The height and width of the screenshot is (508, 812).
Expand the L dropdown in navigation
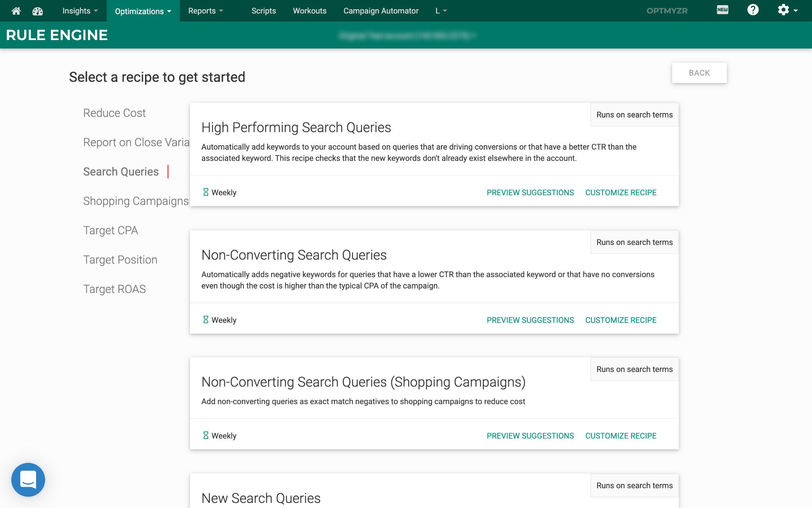click(x=441, y=11)
